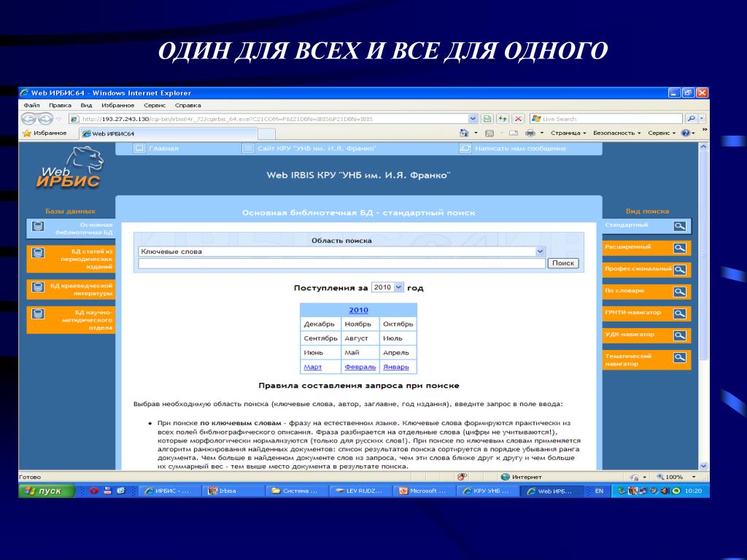Image resolution: width=747 pixels, height=560 pixels.
Task: Open a new blank browser tab
Action: 267,134
